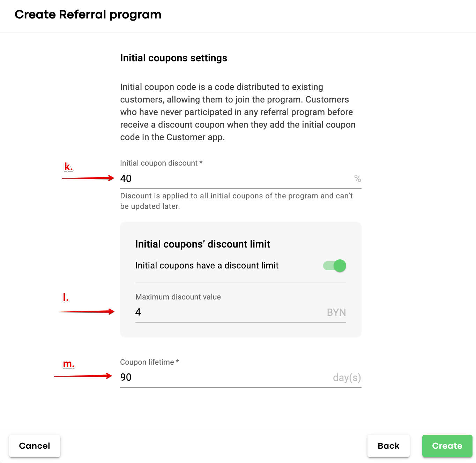Click the Cancel button
The width and height of the screenshot is (476, 463).
click(x=35, y=446)
